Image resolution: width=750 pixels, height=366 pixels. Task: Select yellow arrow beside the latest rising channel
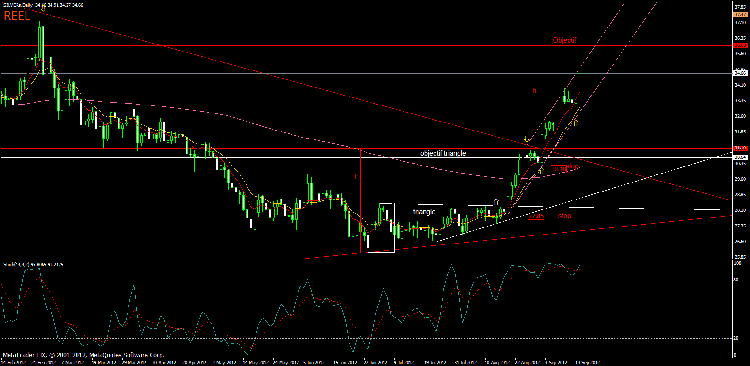pos(575,123)
